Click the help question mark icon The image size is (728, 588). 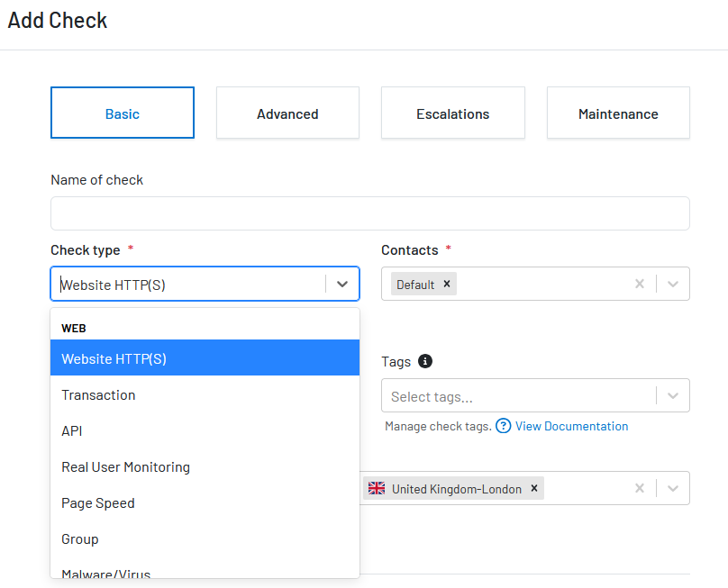point(503,426)
